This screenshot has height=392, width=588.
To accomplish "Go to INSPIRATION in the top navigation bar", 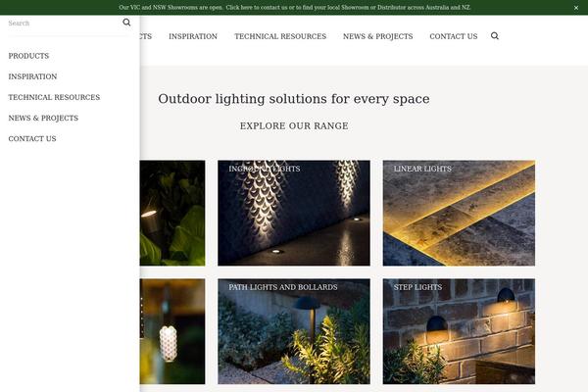I will tap(193, 36).
